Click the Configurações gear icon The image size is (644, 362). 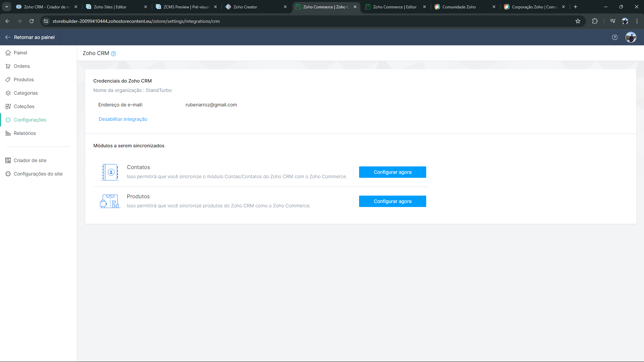click(8, 120)
